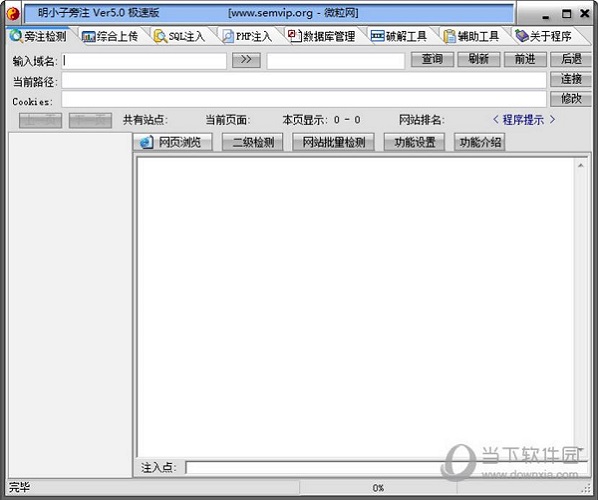The height and width of the screenshot is (500, 598).
Task: Click the 输入域名 input field
Action: (145, 61)
